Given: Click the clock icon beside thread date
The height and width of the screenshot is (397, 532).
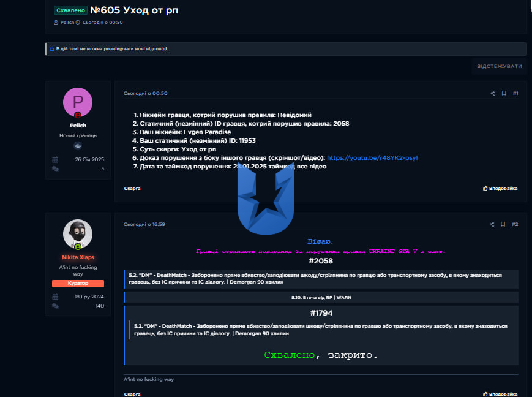Looking at the screenshot, I should [78, 23].
